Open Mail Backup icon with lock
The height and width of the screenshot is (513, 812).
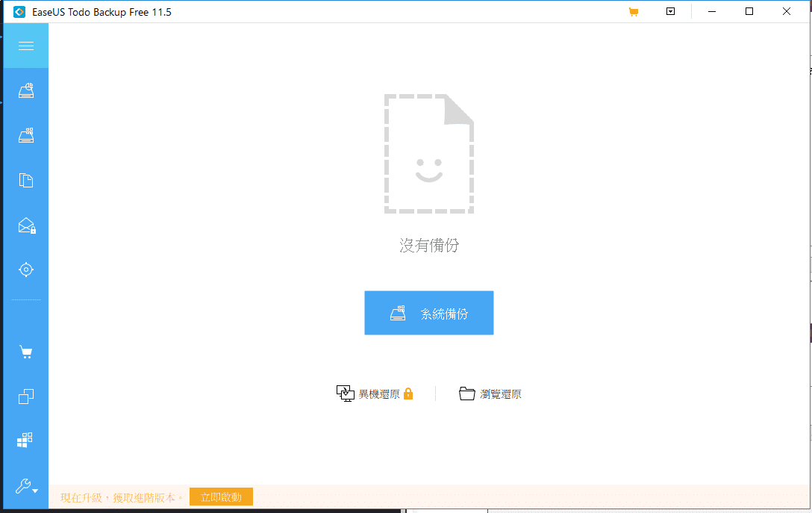[x=27, y=226]
